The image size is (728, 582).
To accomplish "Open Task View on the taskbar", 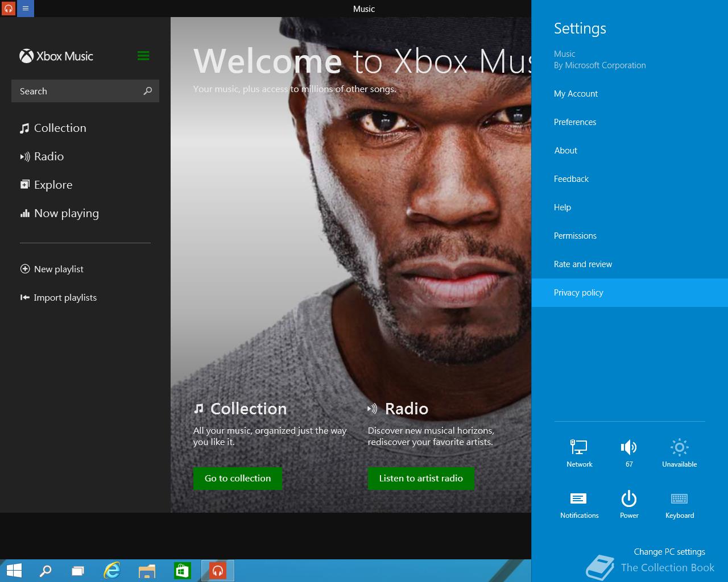I will pyautogui.click(x=78, y=571).
